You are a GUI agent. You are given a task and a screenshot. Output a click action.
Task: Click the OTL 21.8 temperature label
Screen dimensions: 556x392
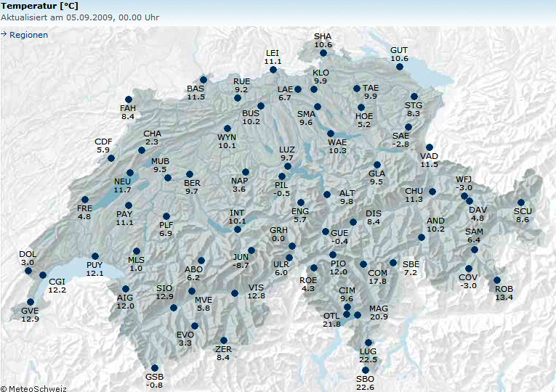331,319
